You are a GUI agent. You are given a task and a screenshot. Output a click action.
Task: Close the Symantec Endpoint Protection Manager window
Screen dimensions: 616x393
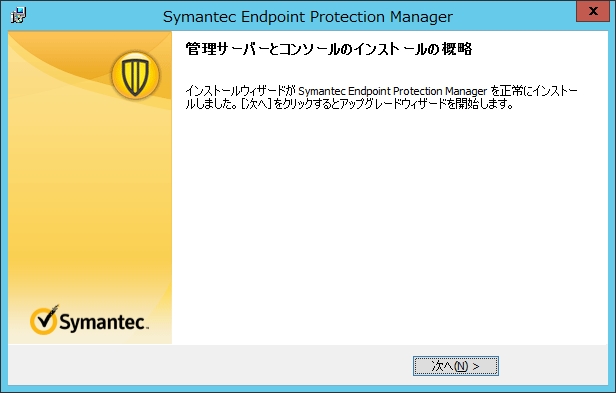pos(593,11)
